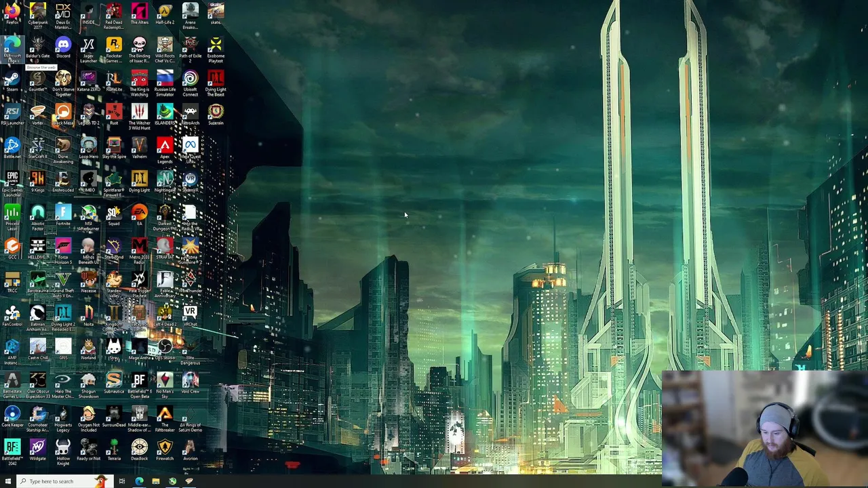Select the Apex Legends shortcut

click(165, 150)
